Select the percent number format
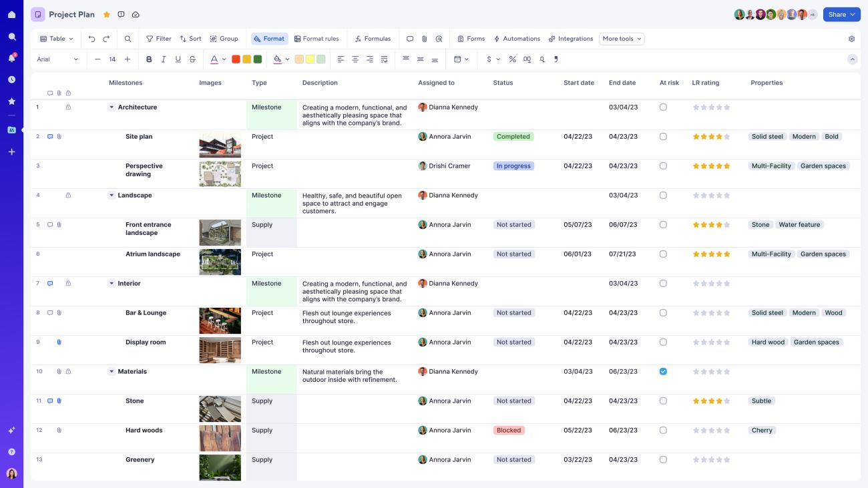Image resolution: width=868 pixels, height=488 pixels. [x=511, y=59]
